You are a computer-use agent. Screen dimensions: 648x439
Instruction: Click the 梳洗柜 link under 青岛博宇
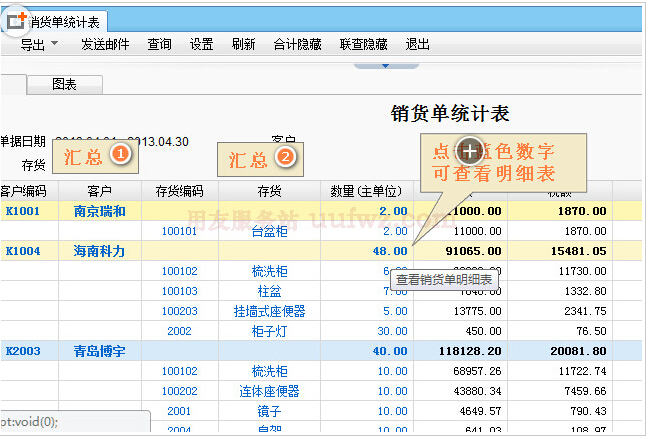[x=269, y=371]
